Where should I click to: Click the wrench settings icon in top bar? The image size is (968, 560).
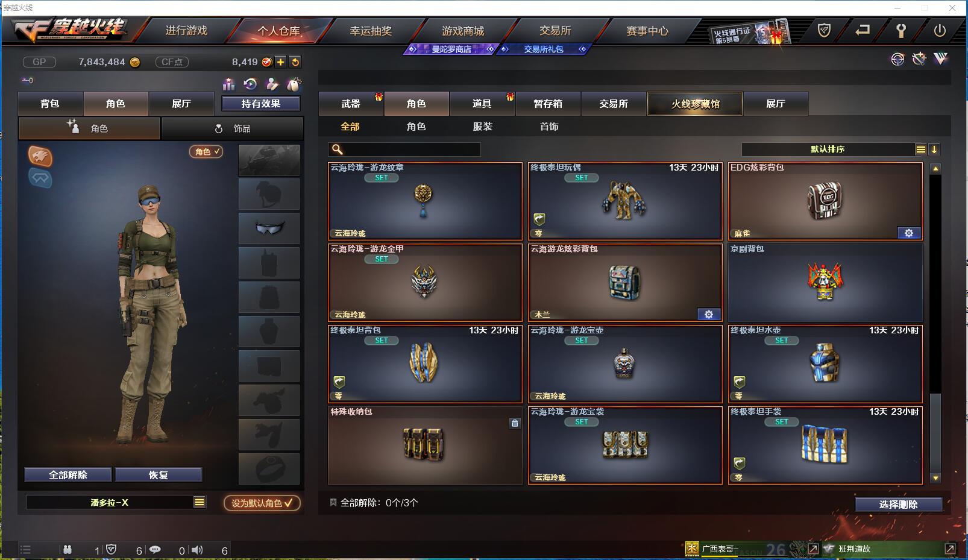point(900,30)
